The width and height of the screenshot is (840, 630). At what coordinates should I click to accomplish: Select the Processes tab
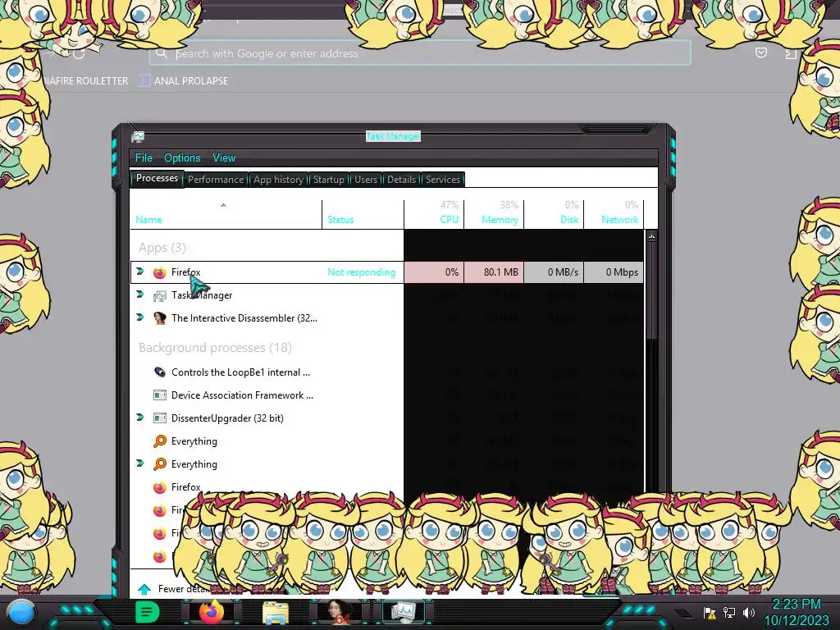point(157,178)
